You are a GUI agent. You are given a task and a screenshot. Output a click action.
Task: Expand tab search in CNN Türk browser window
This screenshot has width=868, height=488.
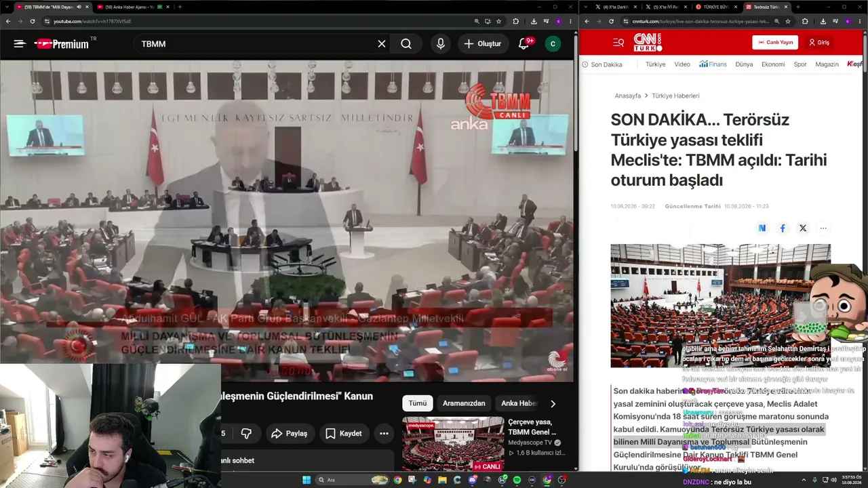[587, 7]
